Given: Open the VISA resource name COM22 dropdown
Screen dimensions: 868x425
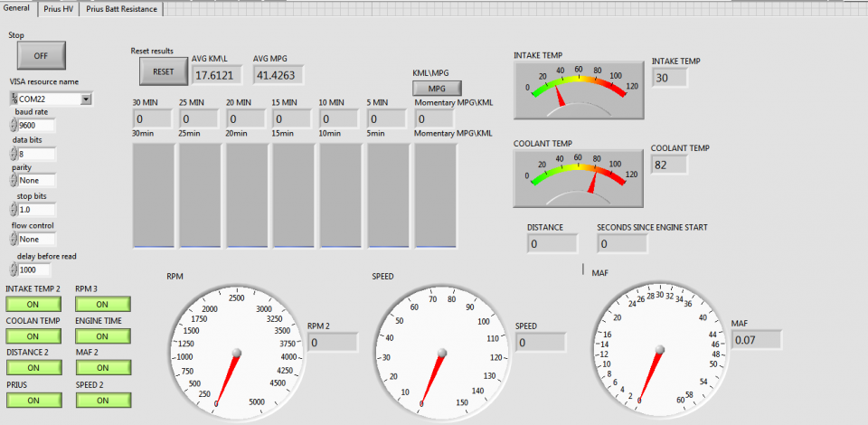Looking at the screenshot, I should pos(86,99).
